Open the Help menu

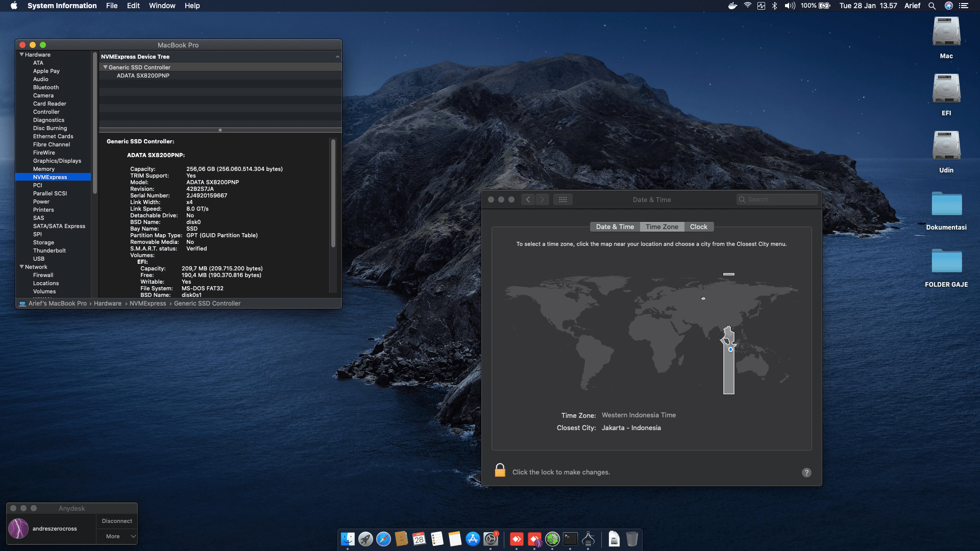192,6
